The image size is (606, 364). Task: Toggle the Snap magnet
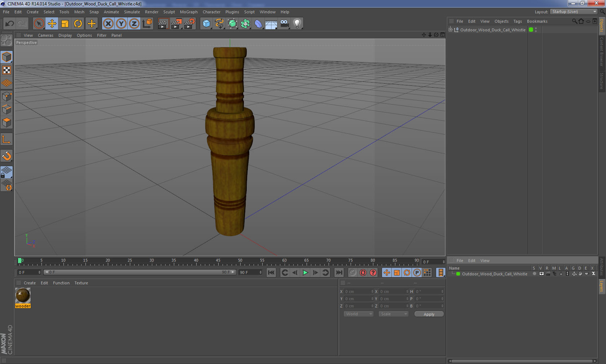6,156
